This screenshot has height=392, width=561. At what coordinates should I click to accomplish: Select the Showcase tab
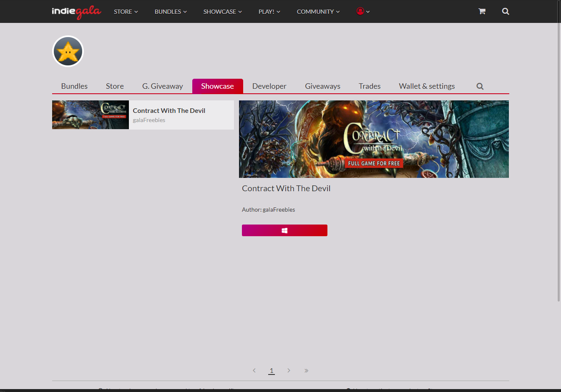[x=218, y=86]
